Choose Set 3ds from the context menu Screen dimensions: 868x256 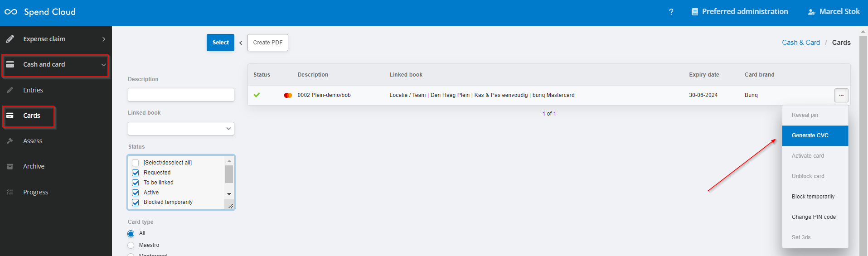pos(815,237)
